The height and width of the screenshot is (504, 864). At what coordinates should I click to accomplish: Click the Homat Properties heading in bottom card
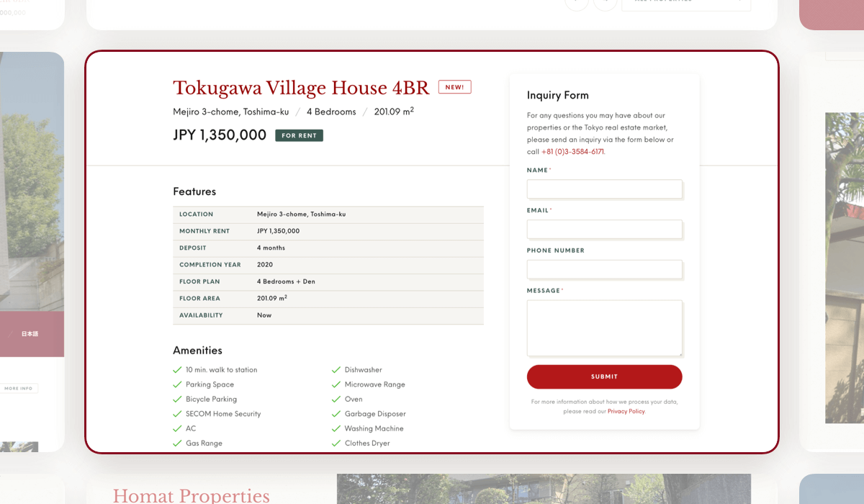tap(192, 495)
